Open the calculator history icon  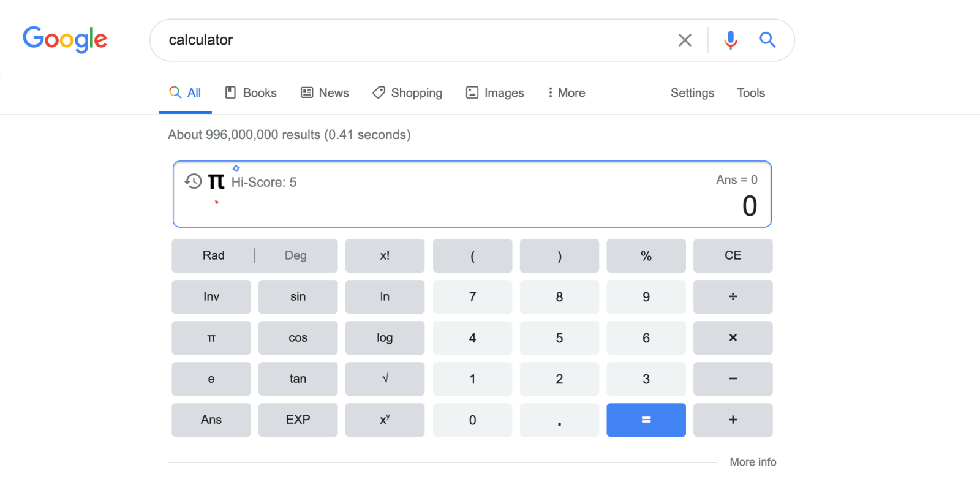[193, 181]
